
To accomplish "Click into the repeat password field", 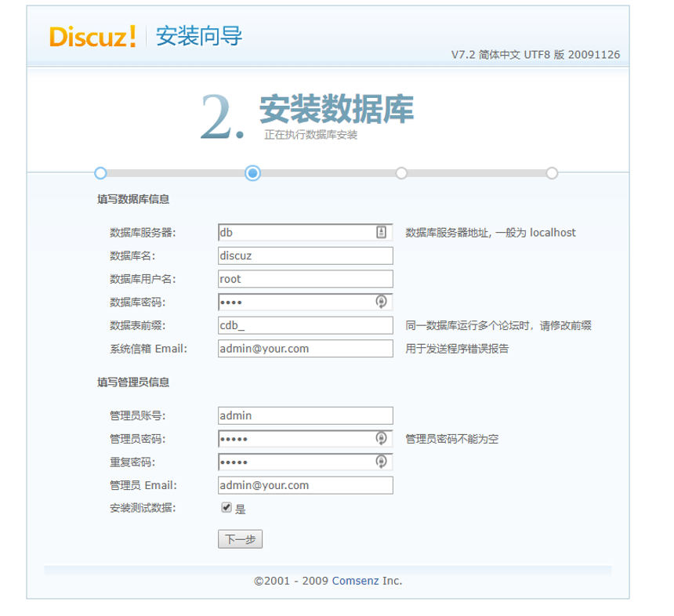I will click(x=305, y=462).
